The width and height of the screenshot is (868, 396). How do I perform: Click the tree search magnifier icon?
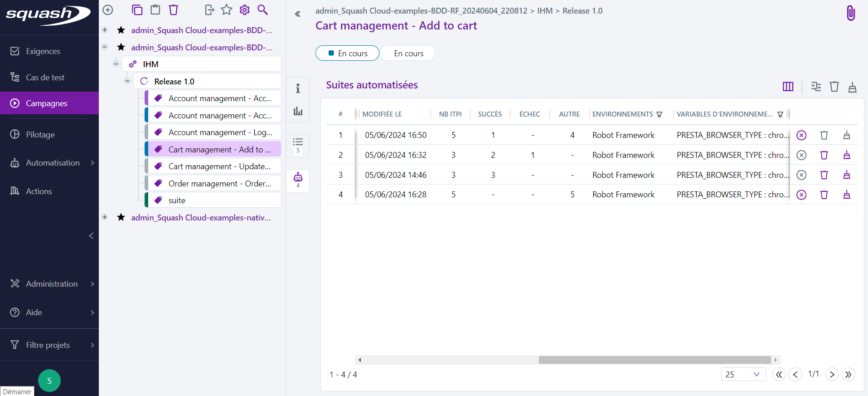tap(262, 10)
